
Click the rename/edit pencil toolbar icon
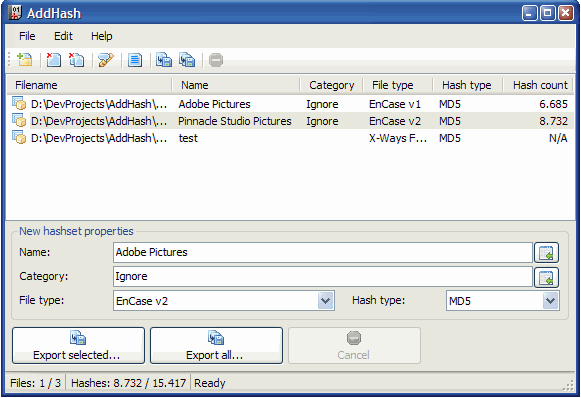click(x=106, y=60)
